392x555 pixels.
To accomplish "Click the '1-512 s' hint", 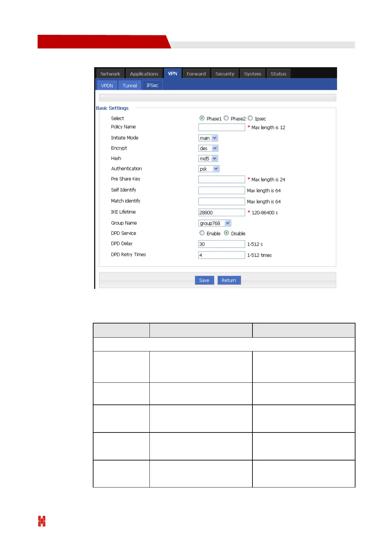I will [x=255, y=244].
